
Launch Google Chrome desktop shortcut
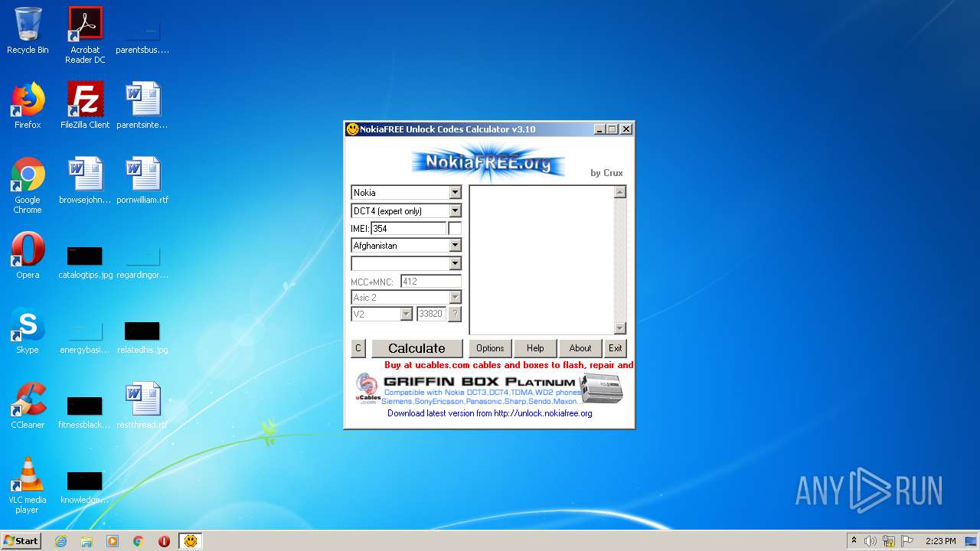[x=28, y=185]
